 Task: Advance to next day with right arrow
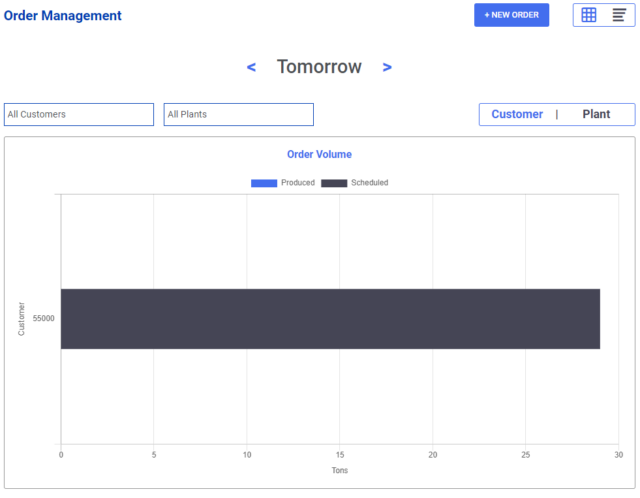387,67
